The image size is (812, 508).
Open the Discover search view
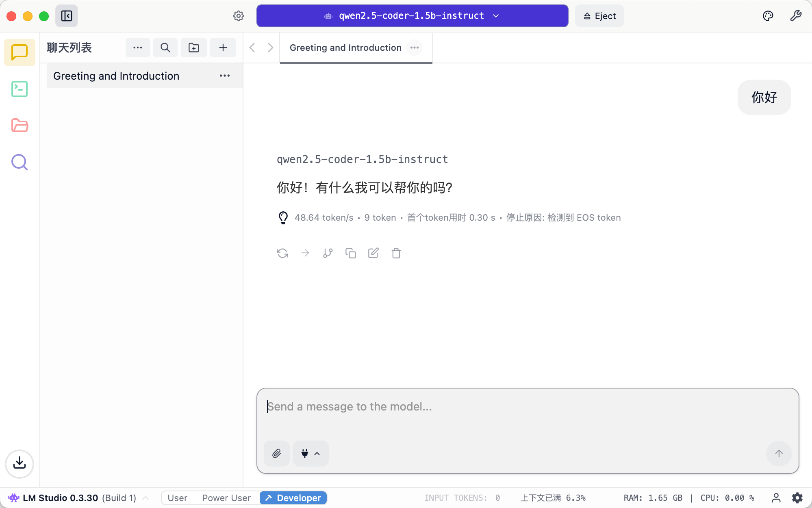[20, 162]
